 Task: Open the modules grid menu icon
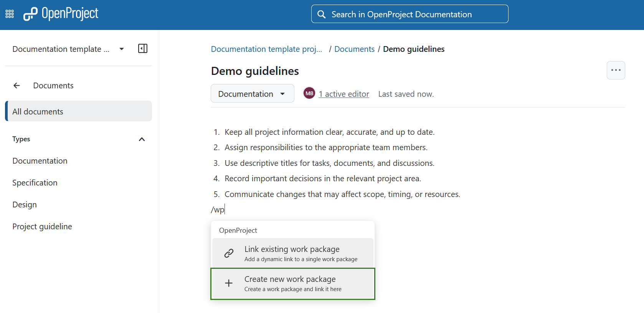pyautogui.click(x=10, y=14)
